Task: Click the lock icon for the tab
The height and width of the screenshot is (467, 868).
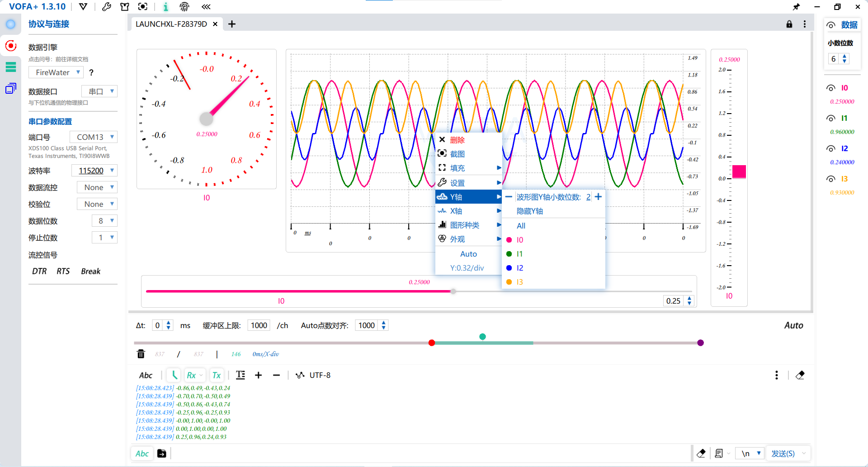Action: pos(789,24)
